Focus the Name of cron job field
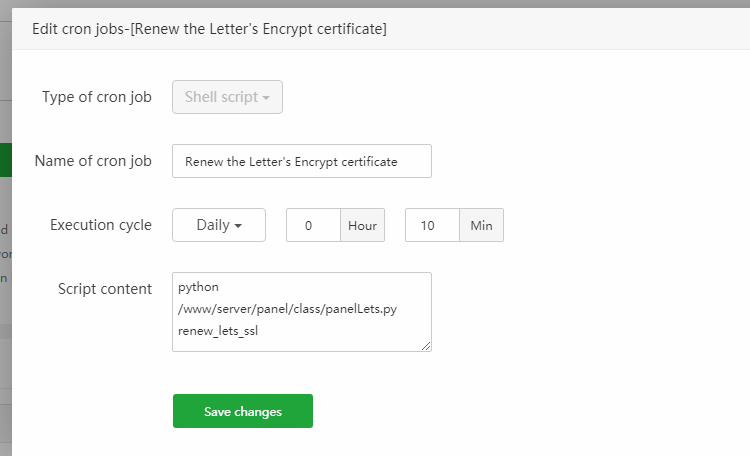Screen dimensions: 750x456 coord(301,161)
